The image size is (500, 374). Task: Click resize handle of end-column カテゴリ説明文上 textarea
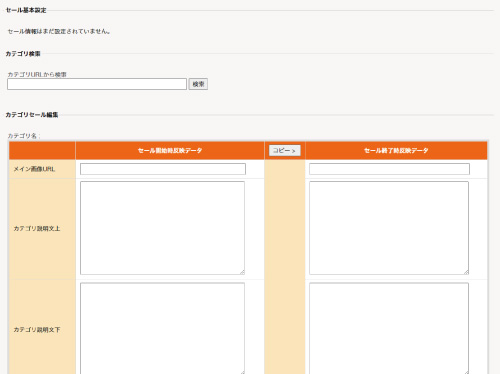click(466, 272)
